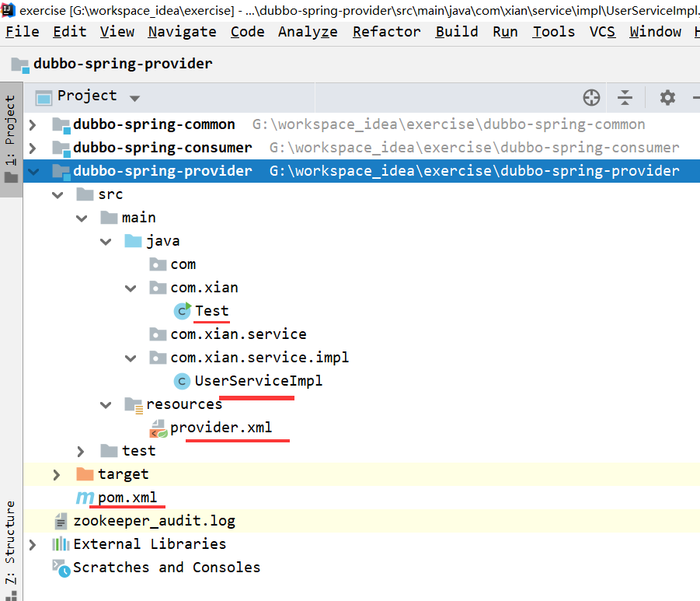Click the External Libraries bars icon

pos(61,543)
